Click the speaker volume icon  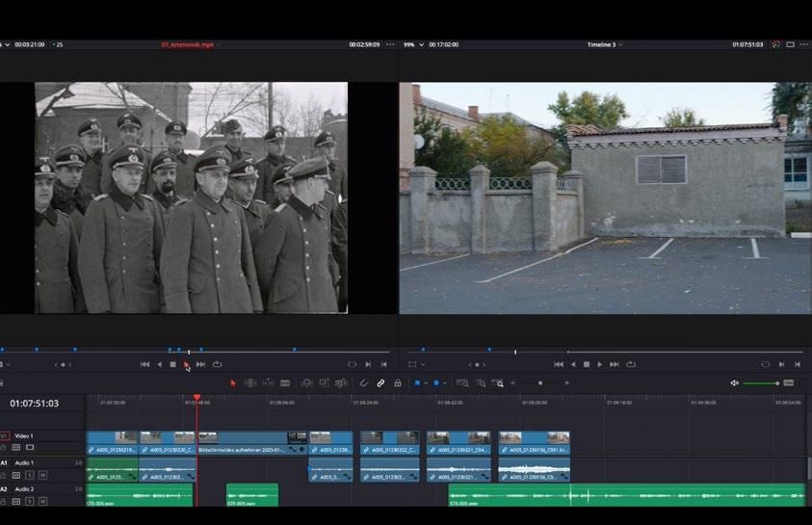coord(735,383)
